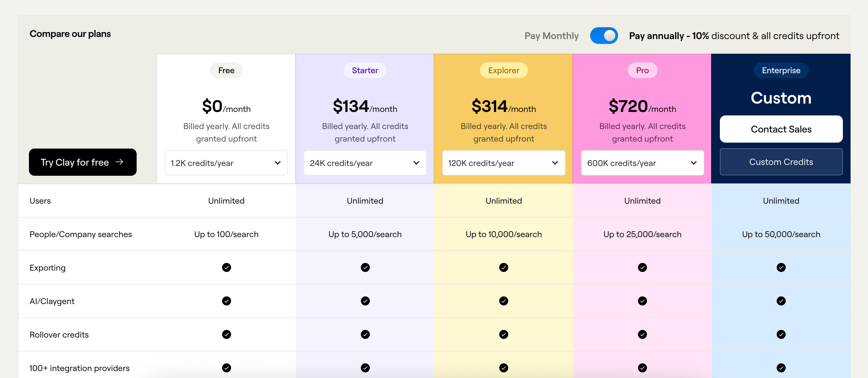This screenshot has height=378, width=868.
Task: Select the Free plan badge
Action: (226, 70)
